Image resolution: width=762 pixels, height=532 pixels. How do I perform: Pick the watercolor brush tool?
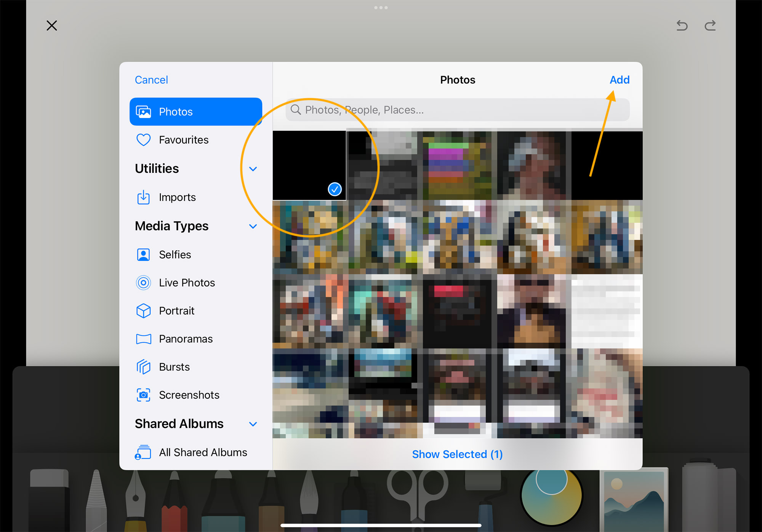tap(309, 500)
